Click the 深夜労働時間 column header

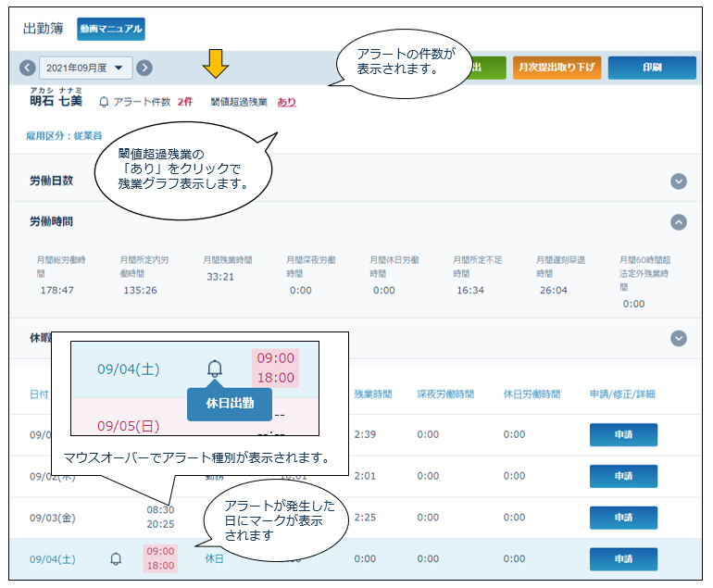pos(445,394)
